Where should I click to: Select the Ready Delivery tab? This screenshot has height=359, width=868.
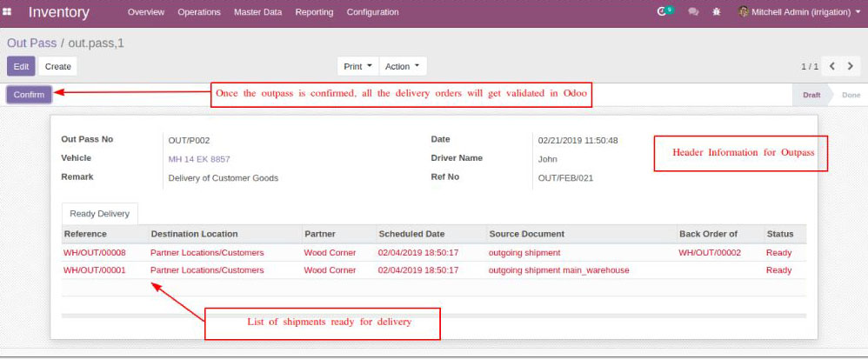pos(100,214)
